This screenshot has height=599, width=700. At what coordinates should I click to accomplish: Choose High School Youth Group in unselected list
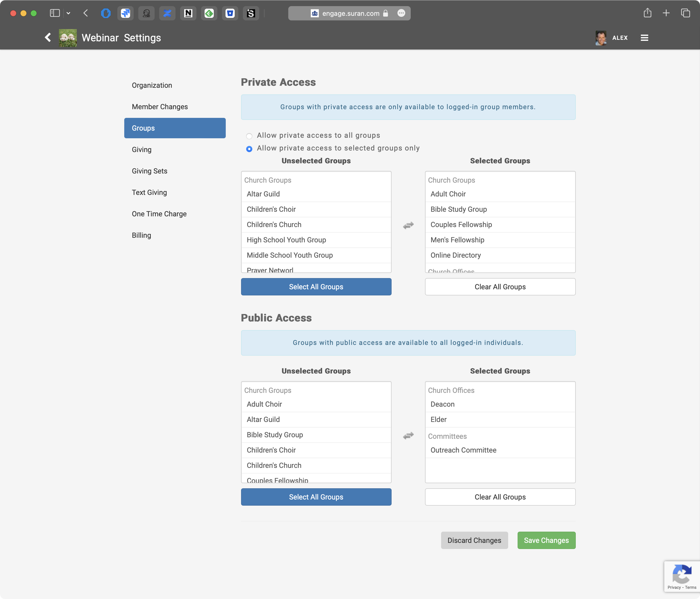(286, 240)
